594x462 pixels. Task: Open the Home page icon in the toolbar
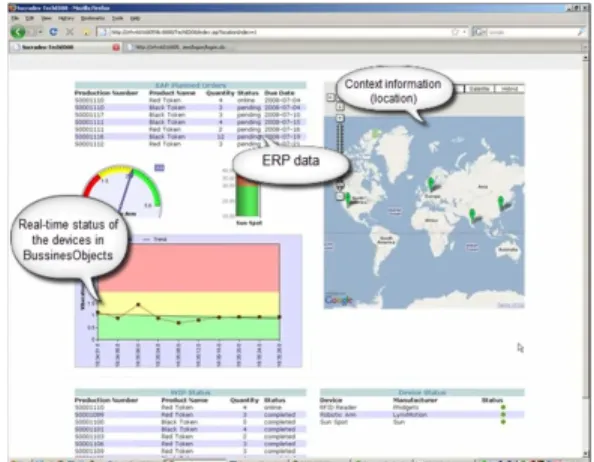pyautogui.click(x=86, y=32)
